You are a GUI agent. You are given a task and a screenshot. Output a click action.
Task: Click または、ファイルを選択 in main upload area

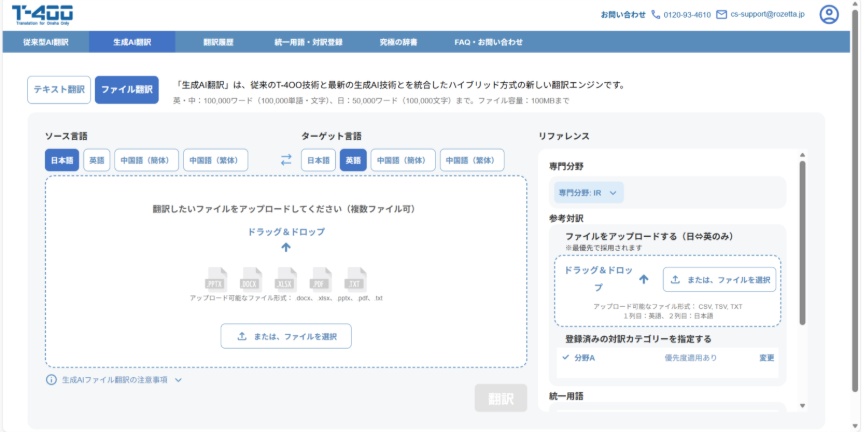pos(286,336)
